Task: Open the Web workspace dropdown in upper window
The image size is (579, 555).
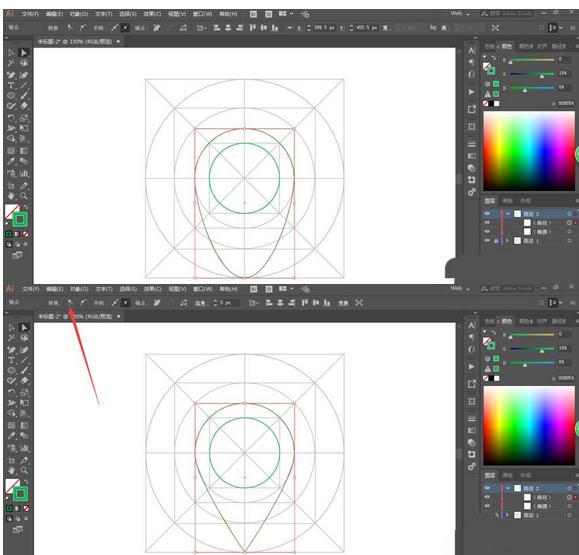Action: [x=460, y=14]
